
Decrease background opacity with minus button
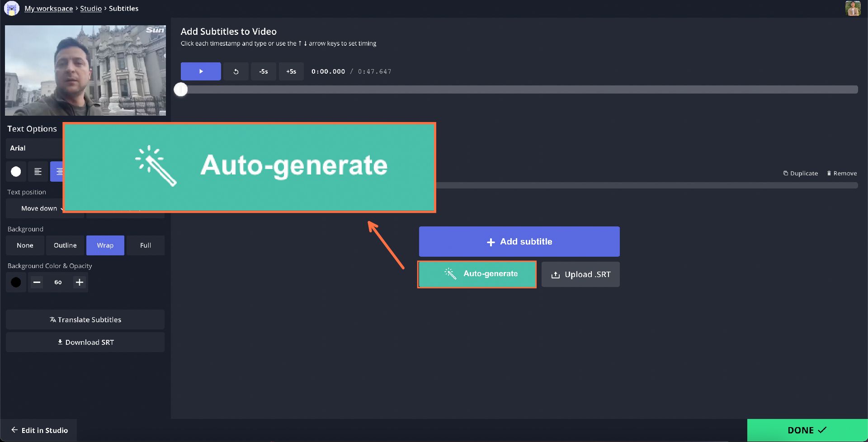click(x=37, y=282)
